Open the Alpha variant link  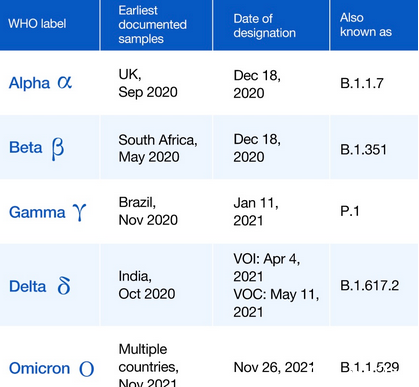[x=29, y=83]
